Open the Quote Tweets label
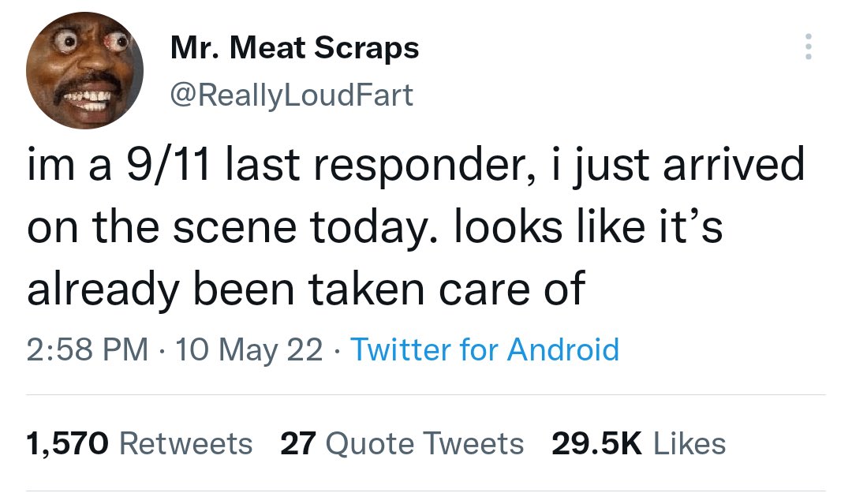 [425, 444]
